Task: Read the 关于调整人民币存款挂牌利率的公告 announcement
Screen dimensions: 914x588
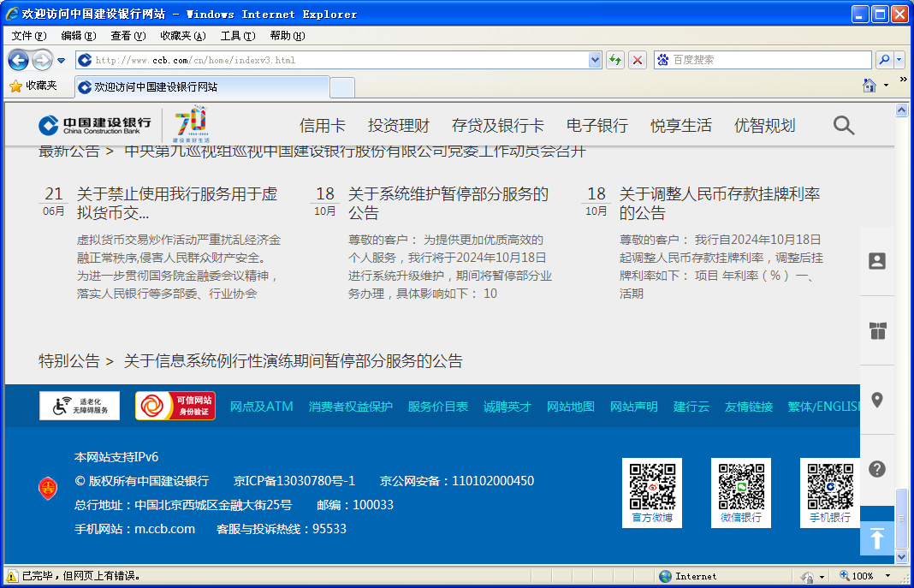Action: click(720, 203)
